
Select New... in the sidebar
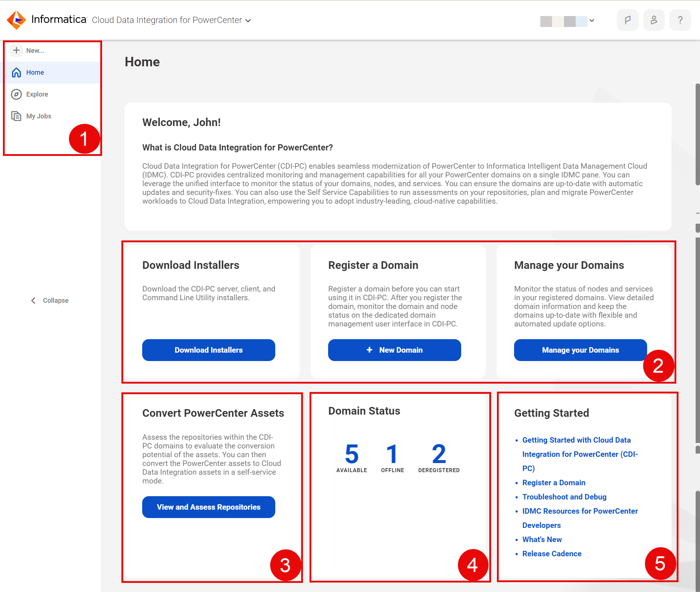click(x=52, y=51)
